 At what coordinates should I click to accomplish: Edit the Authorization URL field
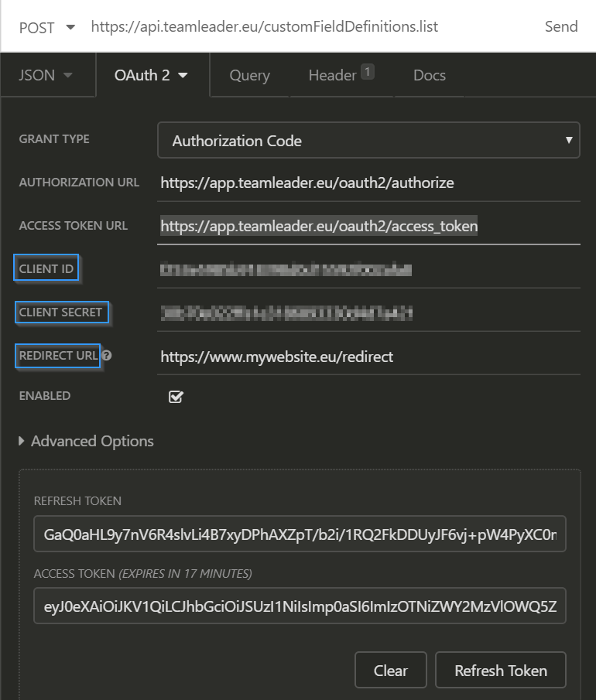368,183
